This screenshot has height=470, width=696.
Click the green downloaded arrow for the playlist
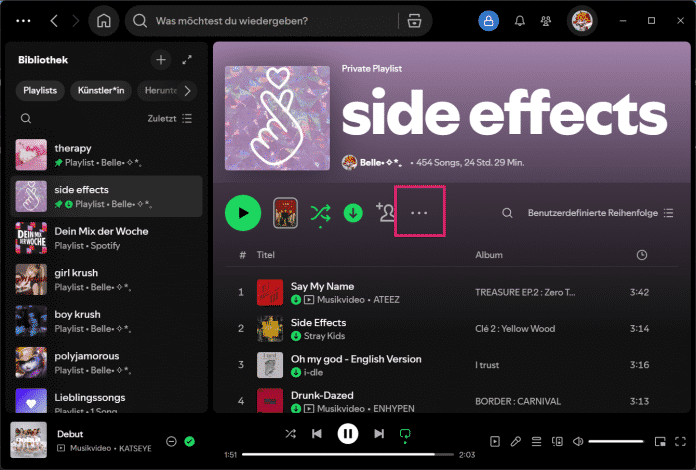(353, 213)
